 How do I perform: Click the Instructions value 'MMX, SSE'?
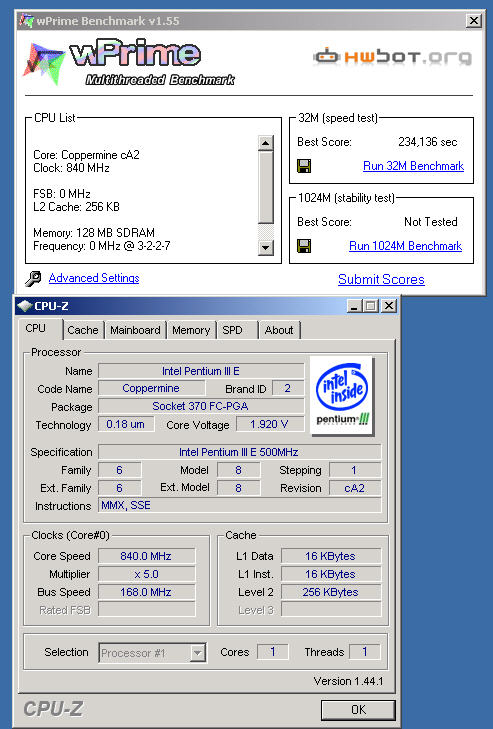[239, 505]
